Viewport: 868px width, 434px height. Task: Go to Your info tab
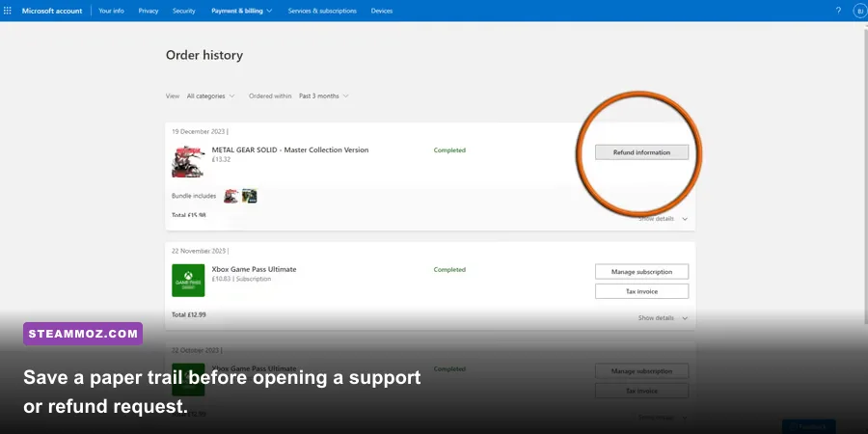click(111, 11)
